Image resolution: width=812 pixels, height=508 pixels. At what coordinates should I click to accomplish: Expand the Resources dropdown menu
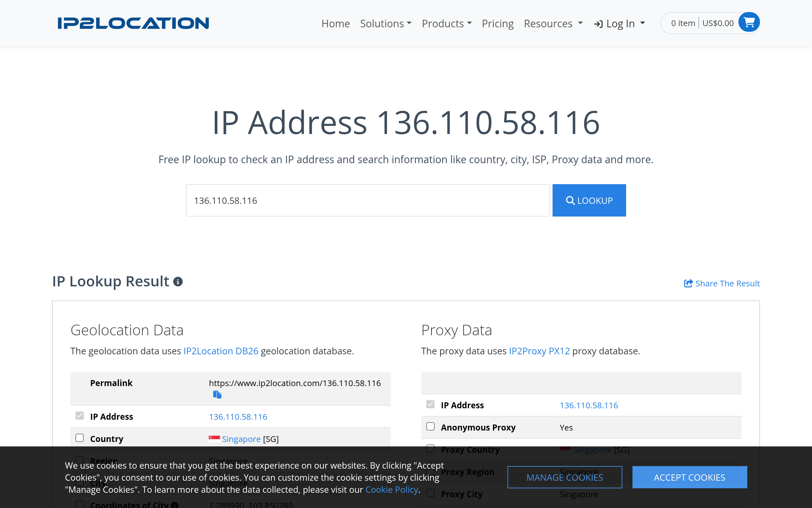click(x=553, y=23)
